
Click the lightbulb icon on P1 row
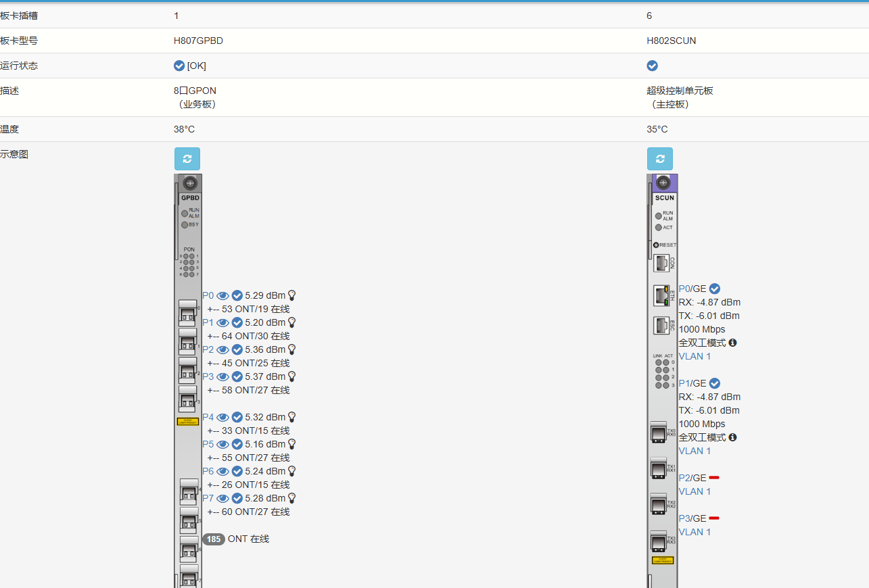(x=292, y=322)
